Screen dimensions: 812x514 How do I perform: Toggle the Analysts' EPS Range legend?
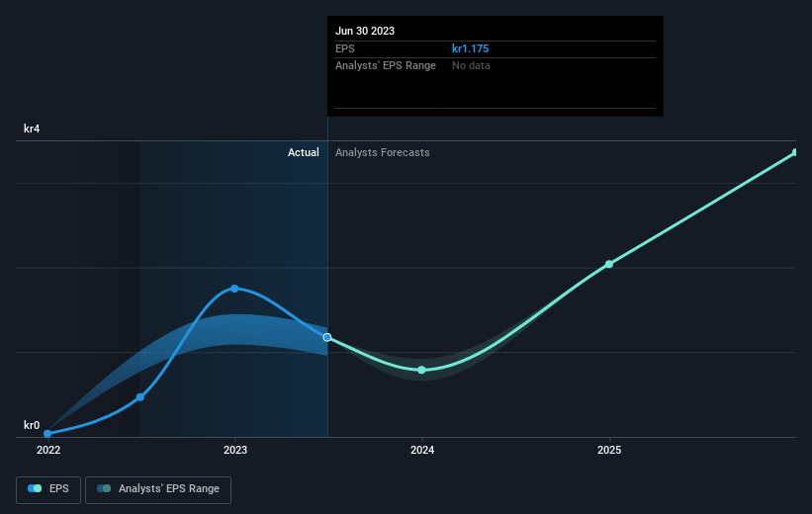pyautogui.click(x=158, y=489)
